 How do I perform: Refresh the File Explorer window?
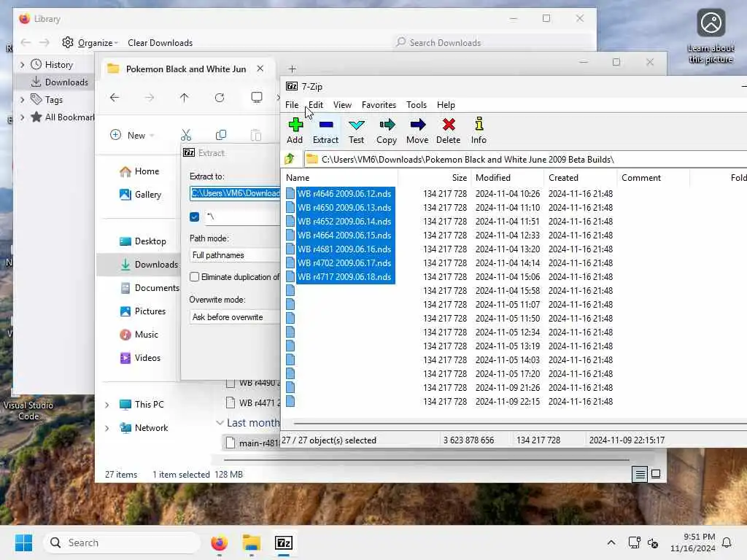click(x=220, y=98)
